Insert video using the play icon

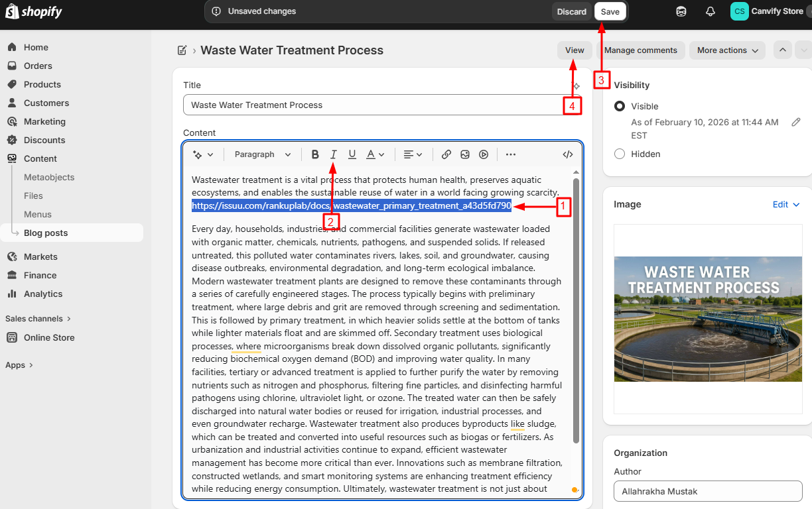(x=484, y=154)
